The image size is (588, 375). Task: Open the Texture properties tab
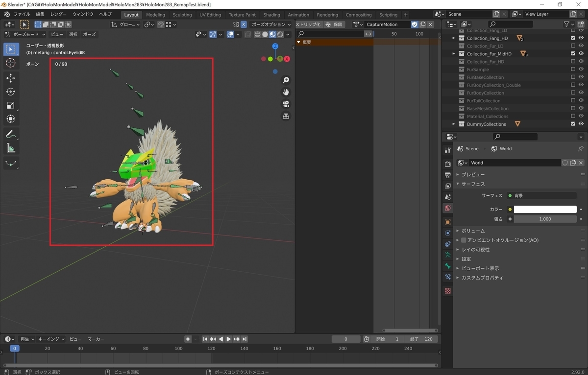coord(447,291)
